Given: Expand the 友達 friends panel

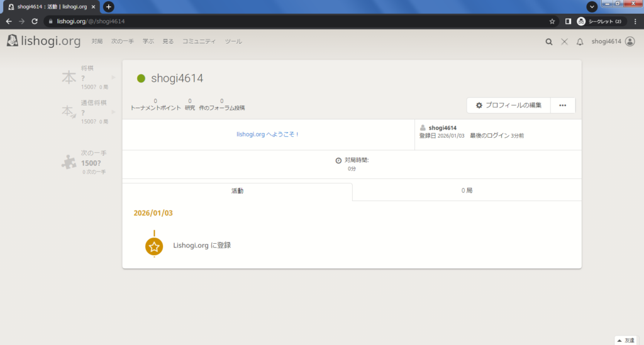Looking at the screenshot, I should click(x=626, y=341).
